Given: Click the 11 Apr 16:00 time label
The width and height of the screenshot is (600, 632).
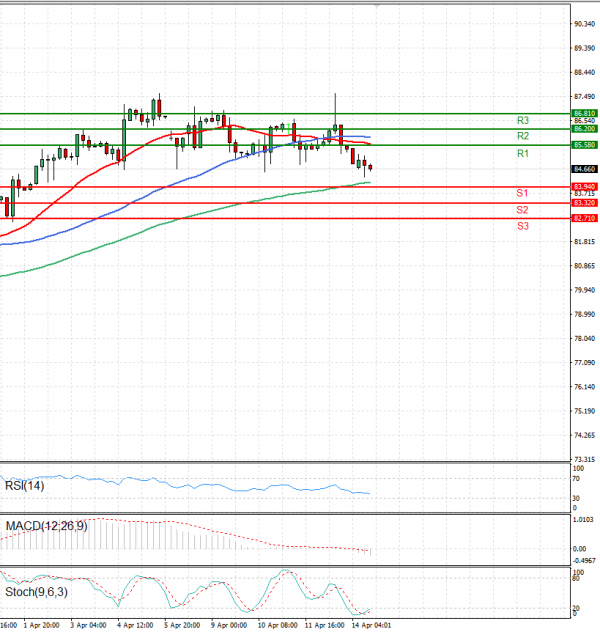Looking at the screenshot, I should (x=324, y=626).
